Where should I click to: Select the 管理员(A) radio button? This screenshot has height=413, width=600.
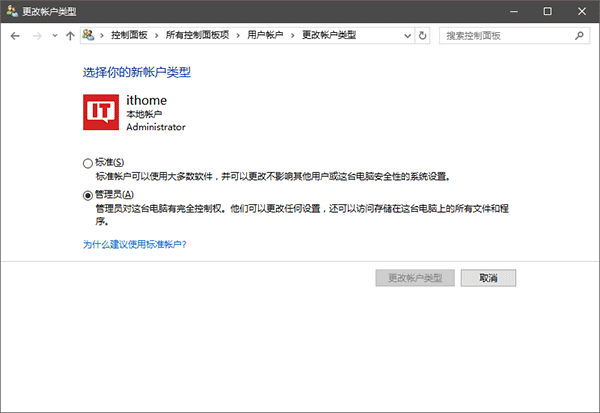[88, 196]
